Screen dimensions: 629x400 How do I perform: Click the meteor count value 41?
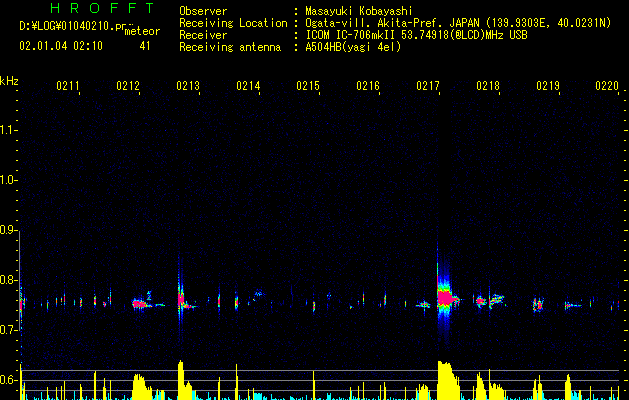[x=145, y=46]
